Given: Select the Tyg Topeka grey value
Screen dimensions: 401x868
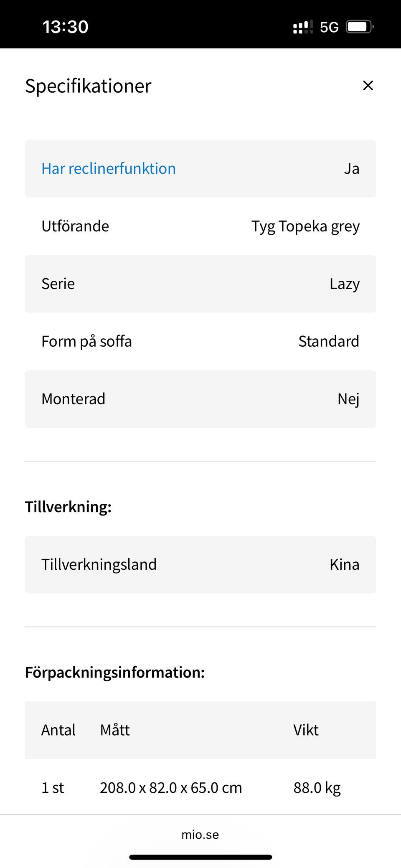Looking at the screenshot, I should pos(305,226).
